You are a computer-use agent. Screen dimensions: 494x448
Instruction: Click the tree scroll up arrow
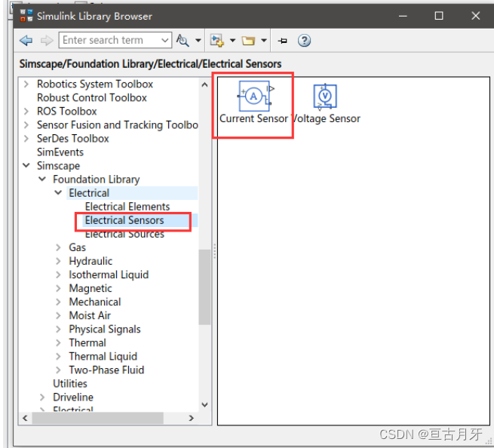tap(205, 84)
